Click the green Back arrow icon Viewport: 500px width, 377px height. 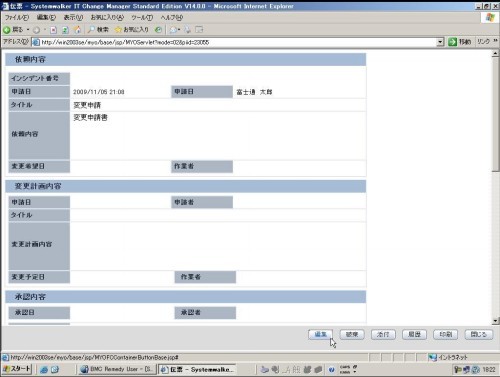point(7,30)
